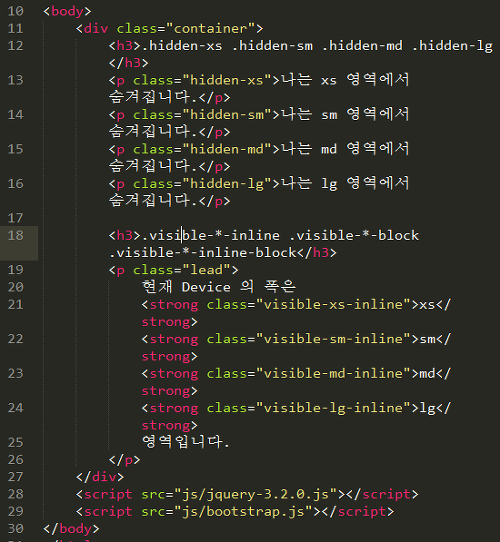
Task: Click the .hidden-lg text in h3 heading
Action: coord(452,46)
